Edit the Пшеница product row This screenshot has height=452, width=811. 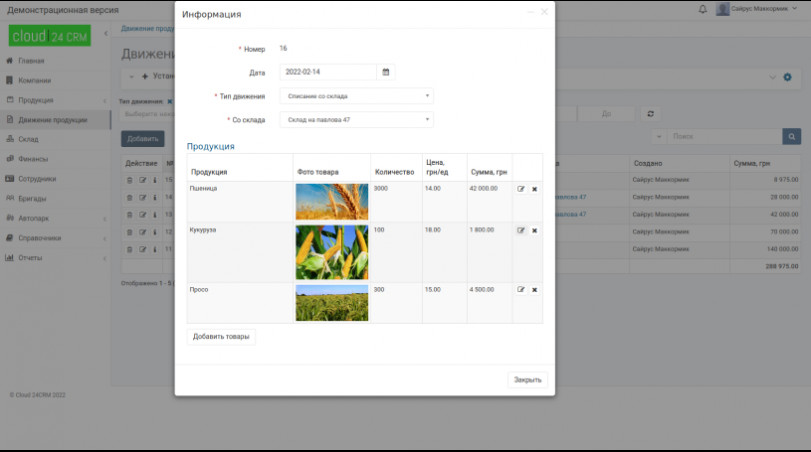point(521,188)
